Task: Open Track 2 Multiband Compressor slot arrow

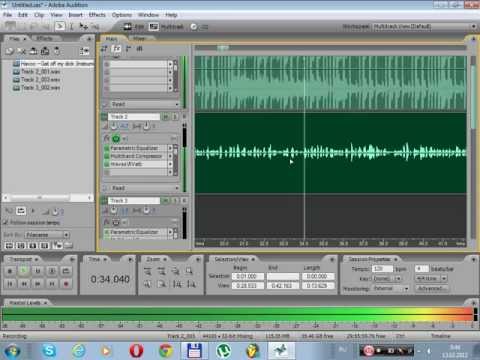Action: pyautogui.click(x=170, y=156)
